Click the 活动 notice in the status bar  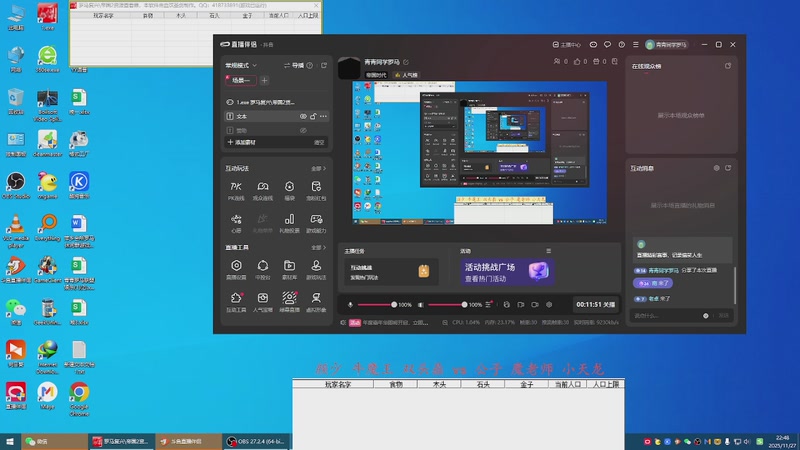click(x=355, y=322)
